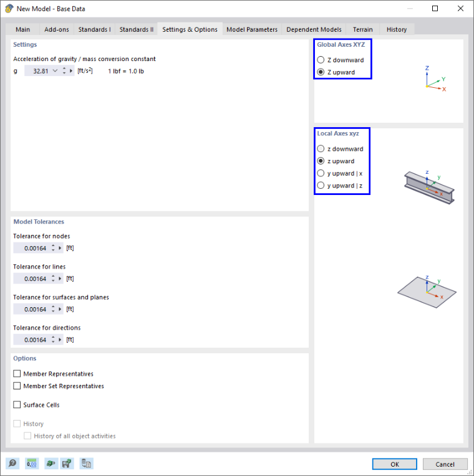The image size is (474, 476).
Task: Select local axes y upward | z
Action: 339,186
